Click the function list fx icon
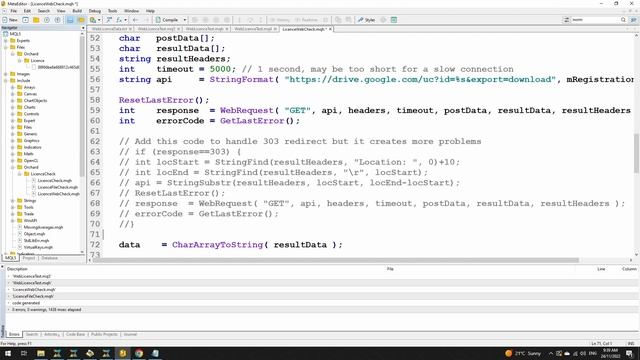This screenshot has height=360, width=640. (x=119, y=20)
